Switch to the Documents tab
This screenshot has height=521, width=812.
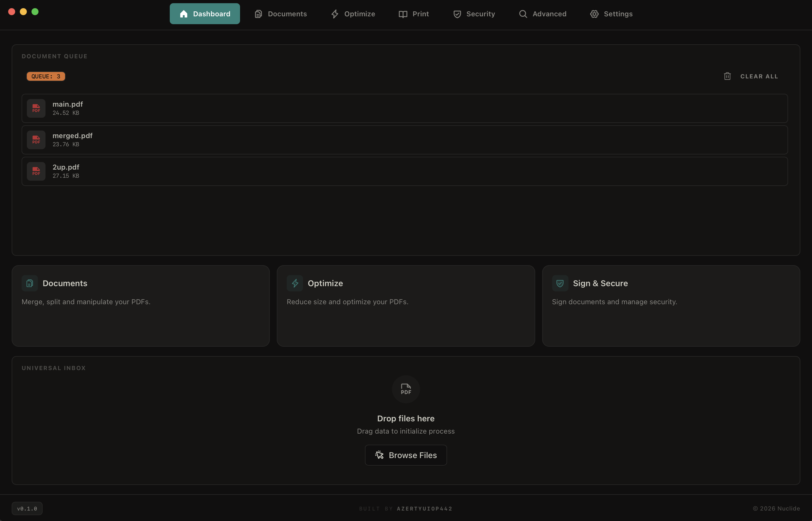(281, 14)
